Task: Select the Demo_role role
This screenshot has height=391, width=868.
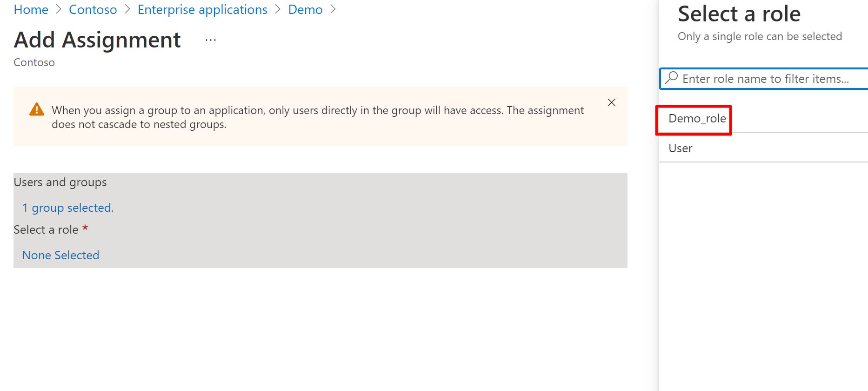Action: [697, 119]
